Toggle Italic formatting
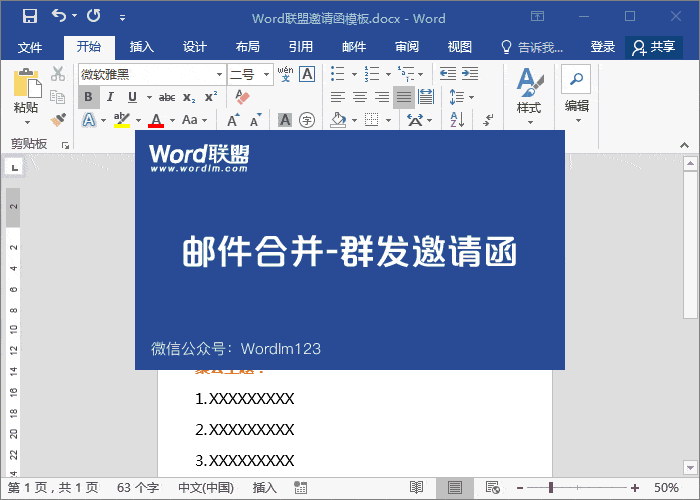This screenshot has width=700, height=500. click(110, 97)
